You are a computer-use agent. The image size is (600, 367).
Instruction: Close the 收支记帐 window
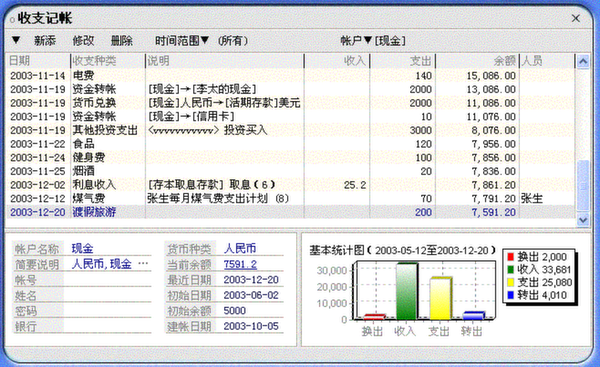[576, 18]
